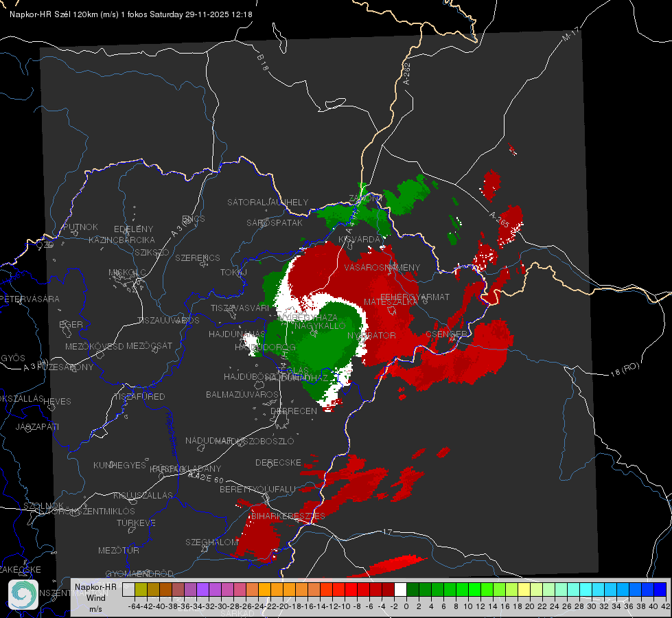
Task: Click the MEZŐCSÁT label
Action: tap(149, 345)
